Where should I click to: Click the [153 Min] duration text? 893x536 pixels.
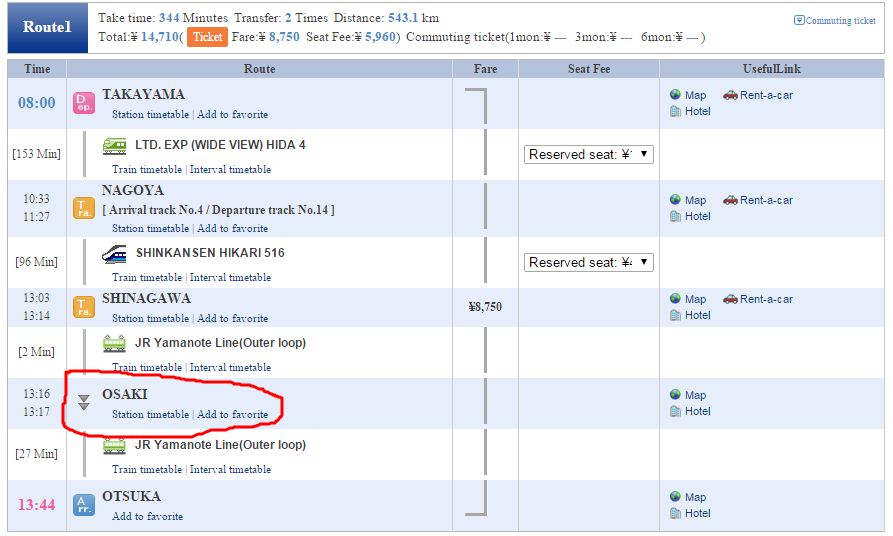(x=36, y=154)
